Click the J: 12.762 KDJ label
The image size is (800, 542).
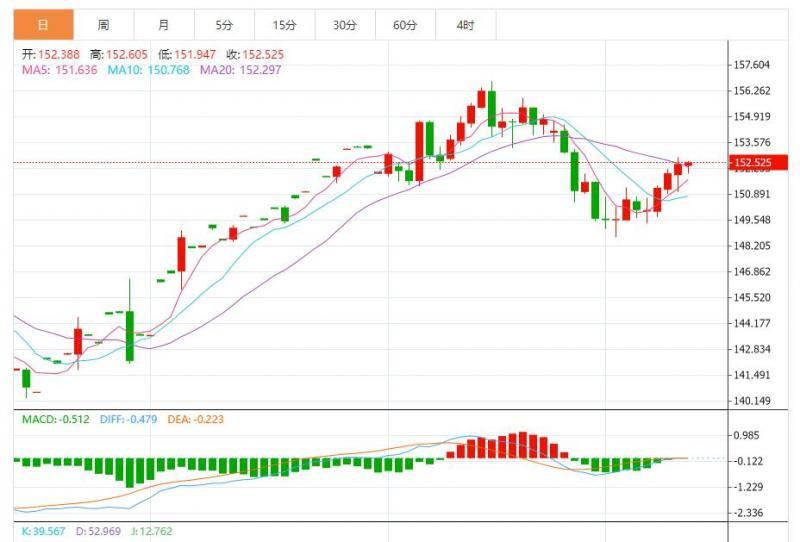point(151,532)
